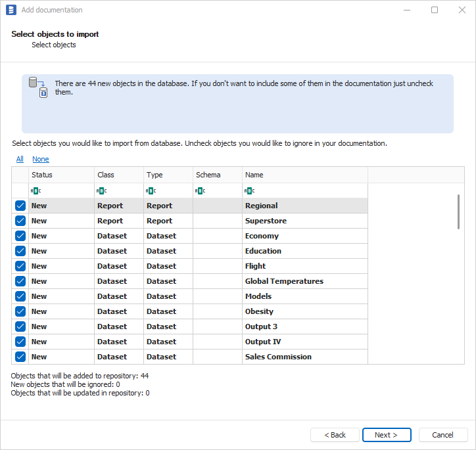The image size is (476, 450).
Task: Click the Name column filter icon
Action: tap(249, 191)
